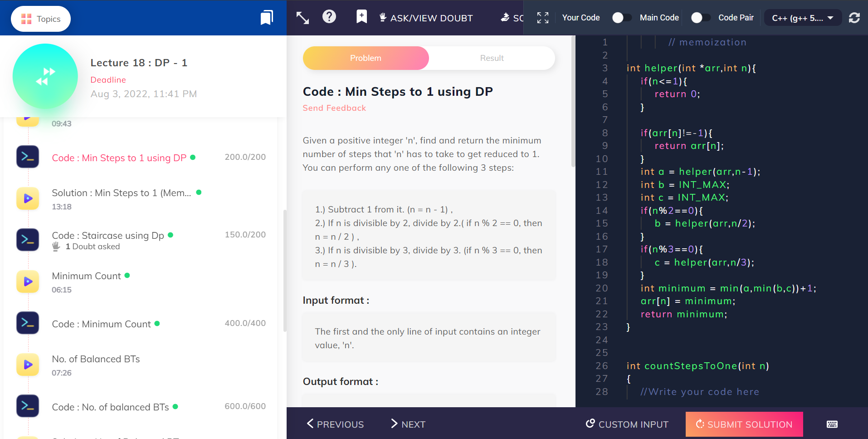The height and width of the screenshot is (439, 868).
Task: Place cursor on code line 26 countStepsToOne
Action: [697, 366]
